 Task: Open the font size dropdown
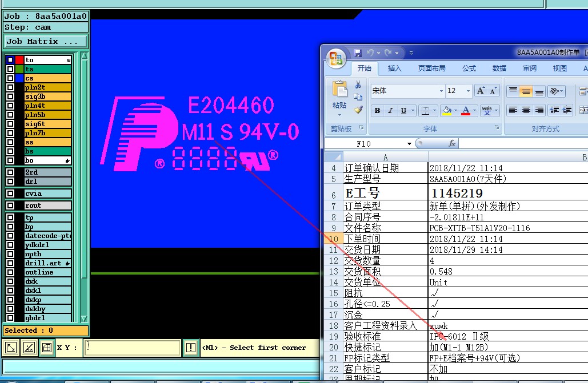click(468, 91)
